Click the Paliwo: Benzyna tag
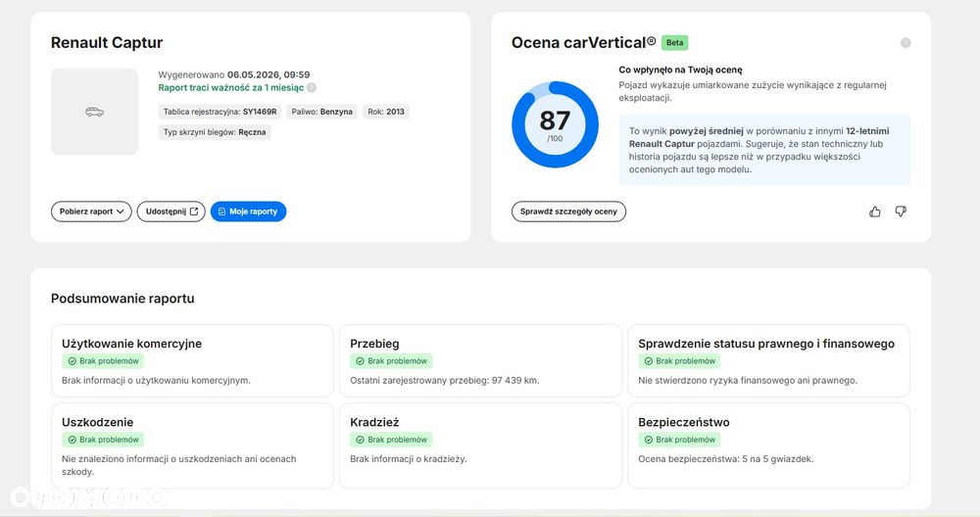The width and height of the screenshot is (980, 517). 321,112
